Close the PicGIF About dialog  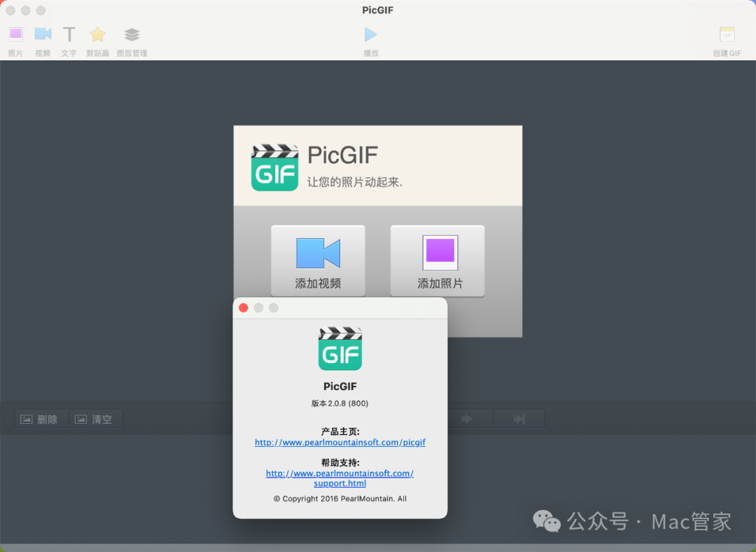pyautogui.click(x=244, y=308)
